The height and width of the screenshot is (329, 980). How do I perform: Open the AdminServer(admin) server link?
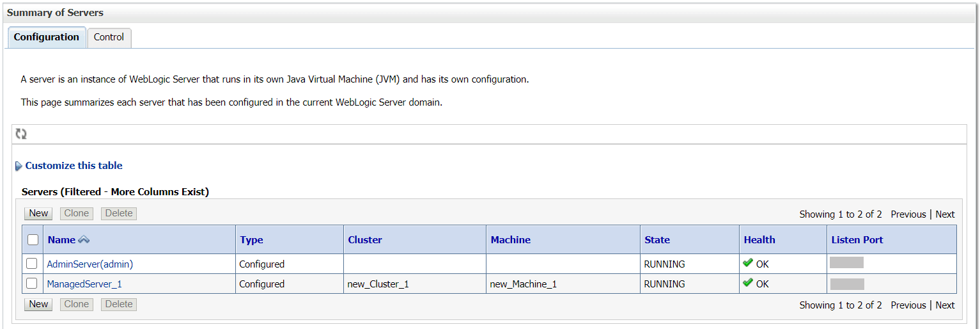[x=90, y=264]
